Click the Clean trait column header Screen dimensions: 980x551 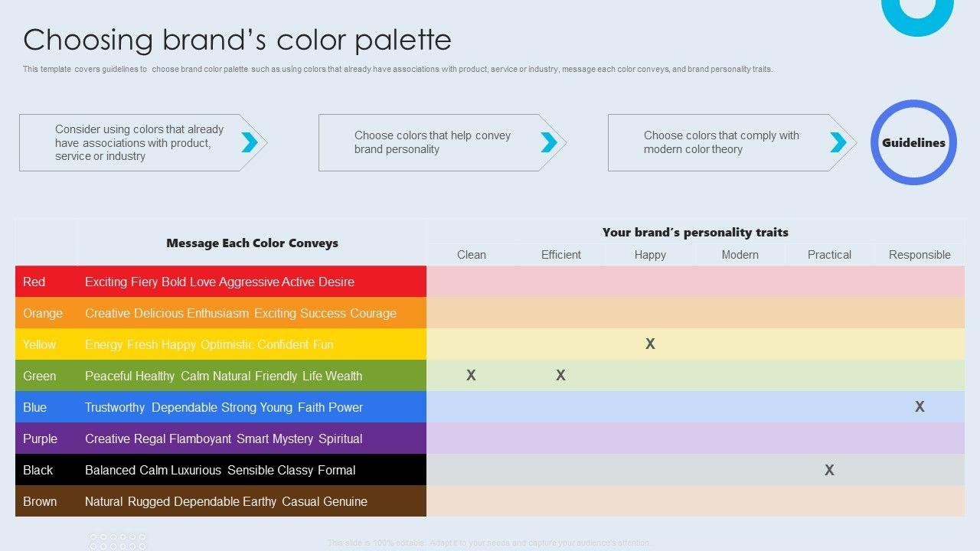click(x=472, y=255)
